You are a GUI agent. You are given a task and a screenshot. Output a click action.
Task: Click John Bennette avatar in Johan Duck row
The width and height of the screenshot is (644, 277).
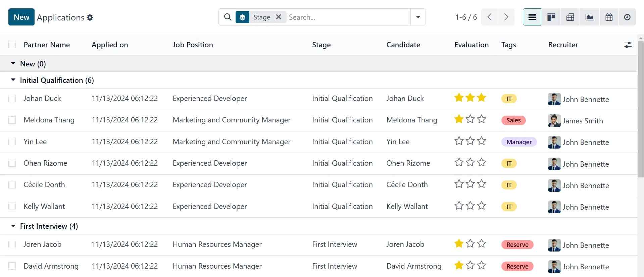click(x=554, y=99)
